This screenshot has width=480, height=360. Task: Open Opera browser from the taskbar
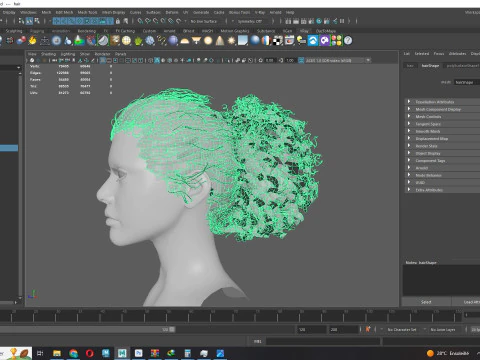tap(89, 353)
